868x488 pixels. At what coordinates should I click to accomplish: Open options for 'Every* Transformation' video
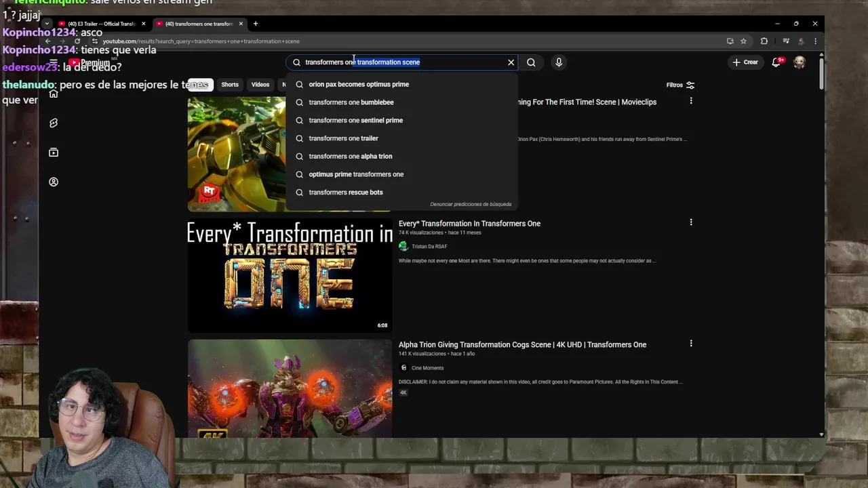tap(691, 222)
